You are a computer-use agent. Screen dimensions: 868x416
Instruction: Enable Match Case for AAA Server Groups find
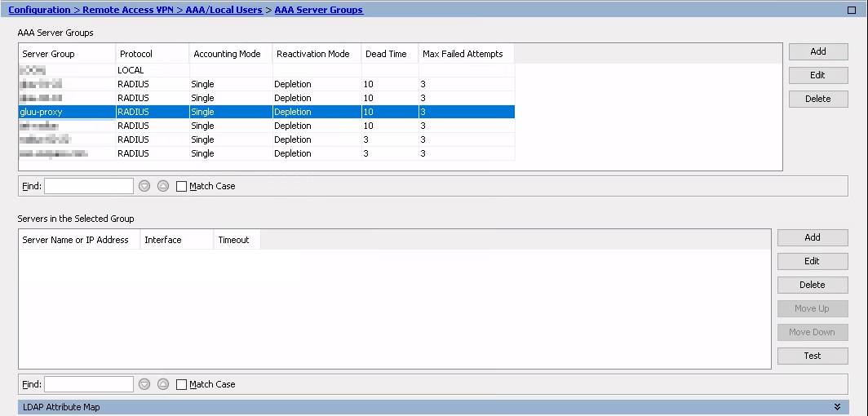click(x=182, y=186)
